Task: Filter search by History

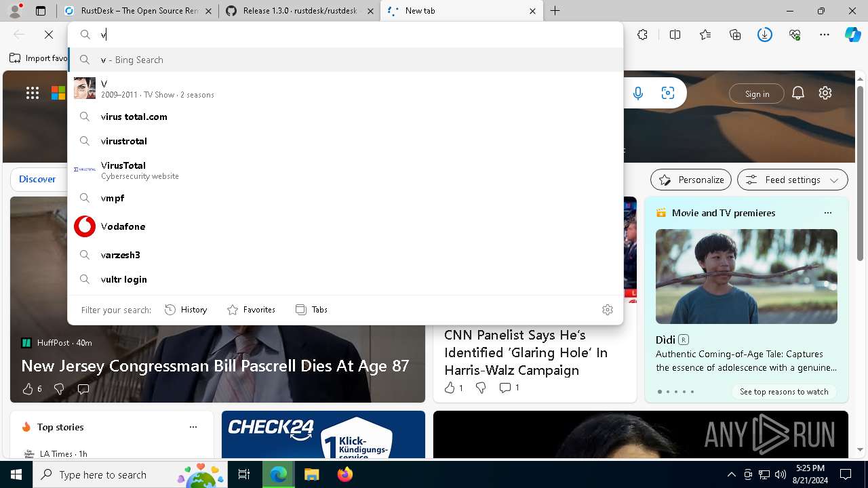Action: (186, 310)
